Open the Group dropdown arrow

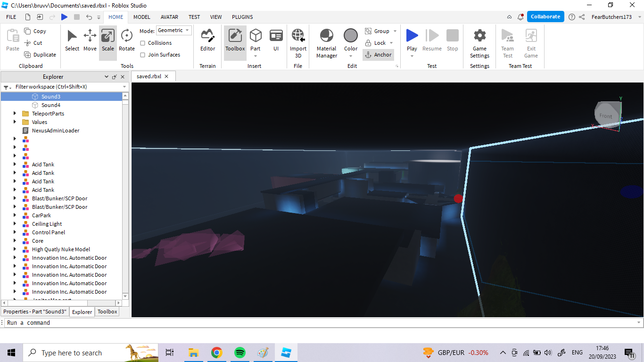tap(395, 31)
